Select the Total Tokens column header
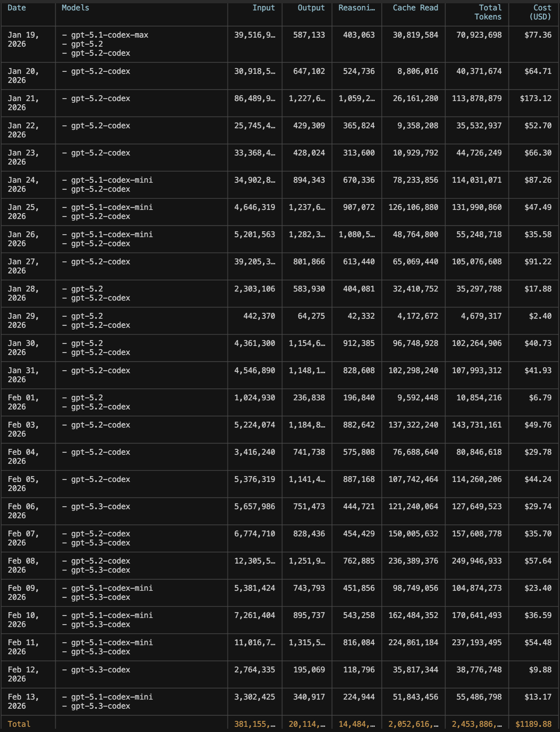The image size is (560, 732). (x=488, y=12)
